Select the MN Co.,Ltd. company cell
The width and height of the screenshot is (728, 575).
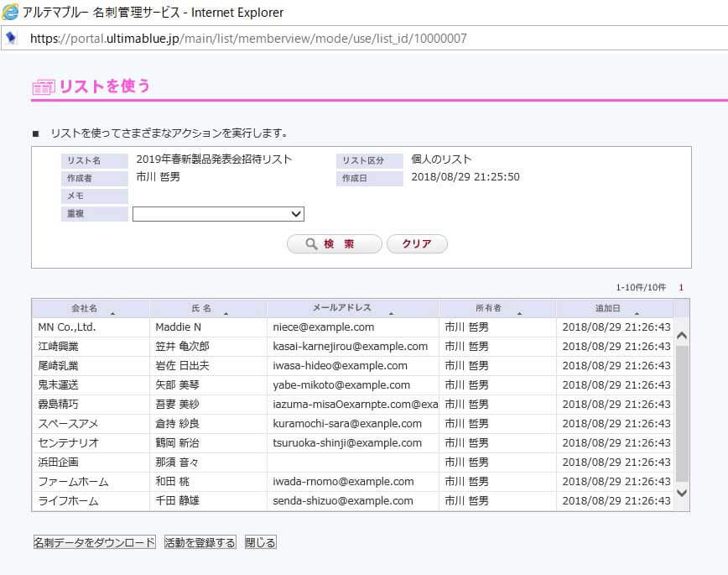point(91,327)
